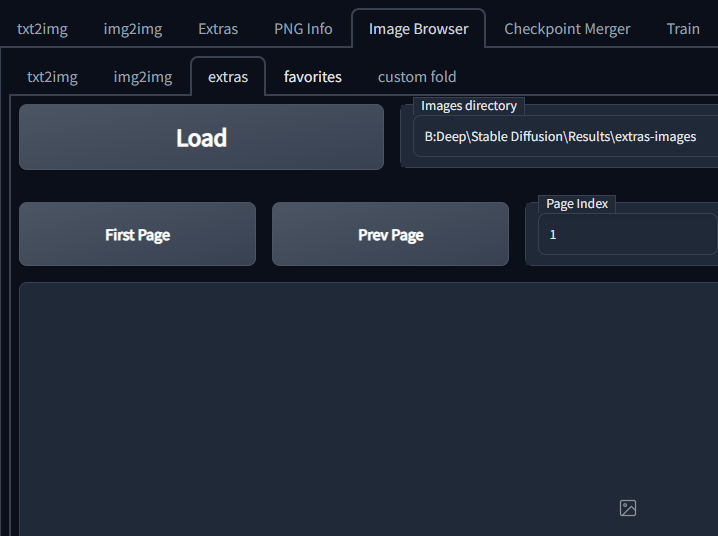The width and height of the screenshot is (718, 536).
Task: Click the image placeholder icon in gallery
Action: 628,508
